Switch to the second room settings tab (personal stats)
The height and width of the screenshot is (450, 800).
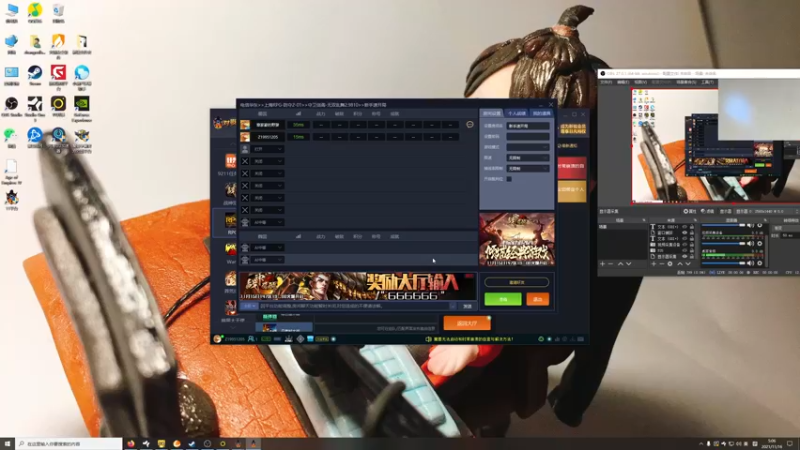tap(516, 113)
